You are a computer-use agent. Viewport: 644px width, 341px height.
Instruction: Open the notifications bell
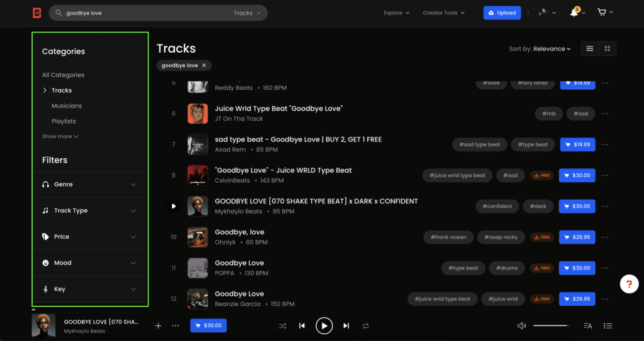[574, 13]
